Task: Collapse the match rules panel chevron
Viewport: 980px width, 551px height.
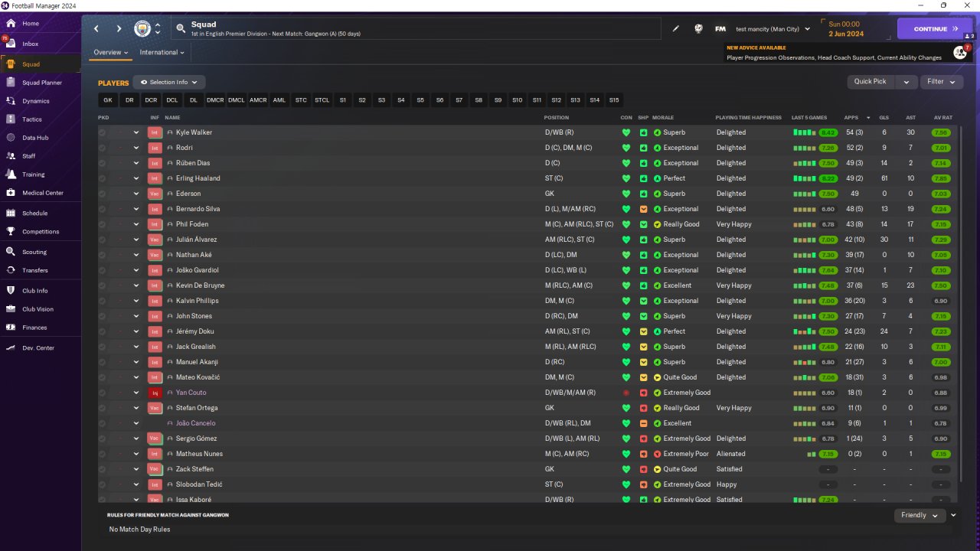Action: (x=953, y=515)
